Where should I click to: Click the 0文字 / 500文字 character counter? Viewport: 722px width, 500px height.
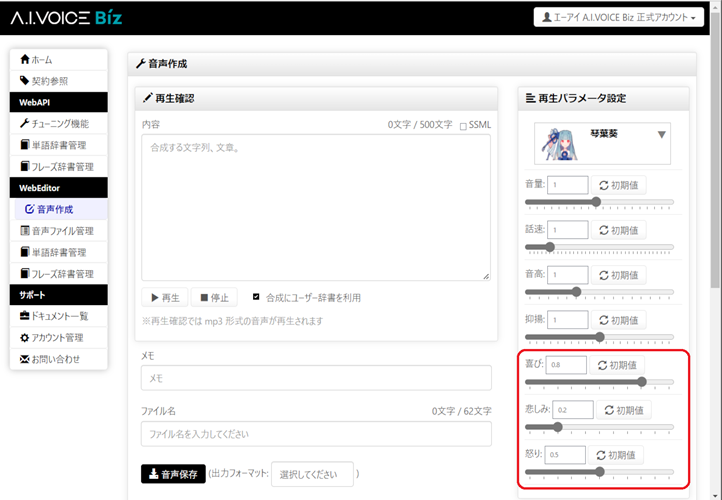pyautogui.click(x=420, y=125)
